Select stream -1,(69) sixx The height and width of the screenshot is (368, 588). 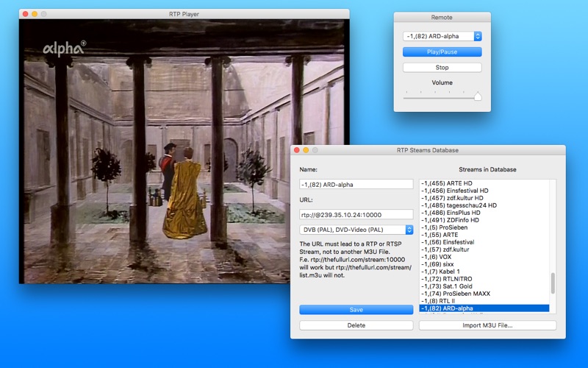(x=484, y=264)
